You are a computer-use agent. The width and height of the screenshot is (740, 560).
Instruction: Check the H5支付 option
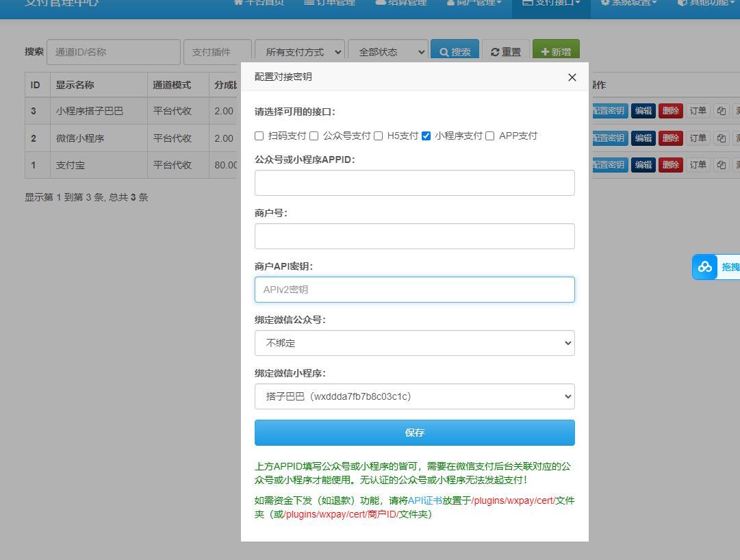(378, 136)
